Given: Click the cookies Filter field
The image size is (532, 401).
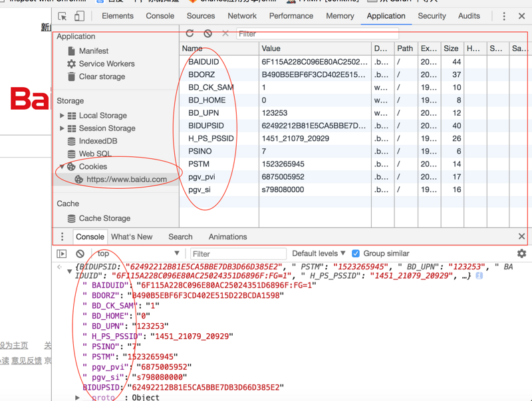Looking at the screenshot, I should [x=317, y=34].
